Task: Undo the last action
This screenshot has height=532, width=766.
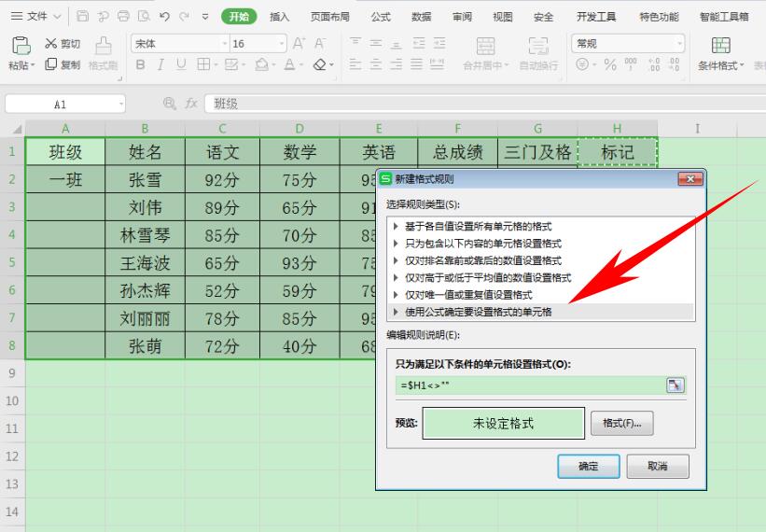Action: (x=164, y=16)
